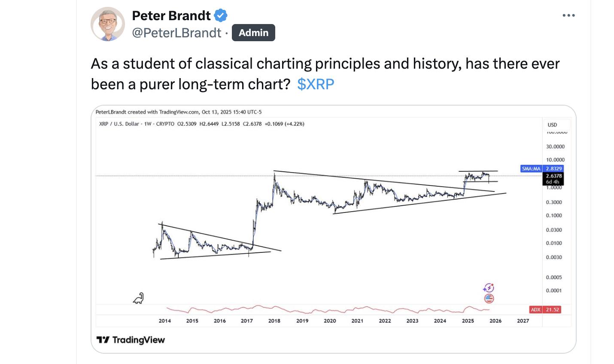
Task: Click the 2018 label on time axis
Action: pos(274,321)
